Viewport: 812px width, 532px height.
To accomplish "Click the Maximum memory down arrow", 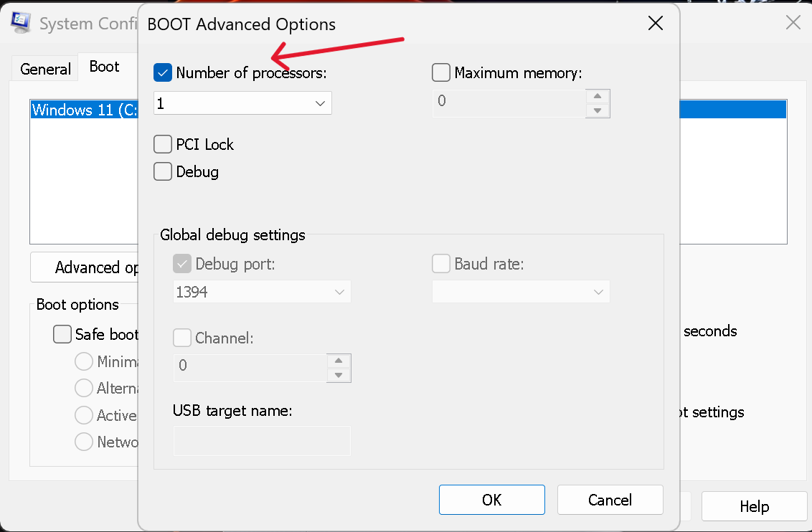I will (x=598, y=110).
